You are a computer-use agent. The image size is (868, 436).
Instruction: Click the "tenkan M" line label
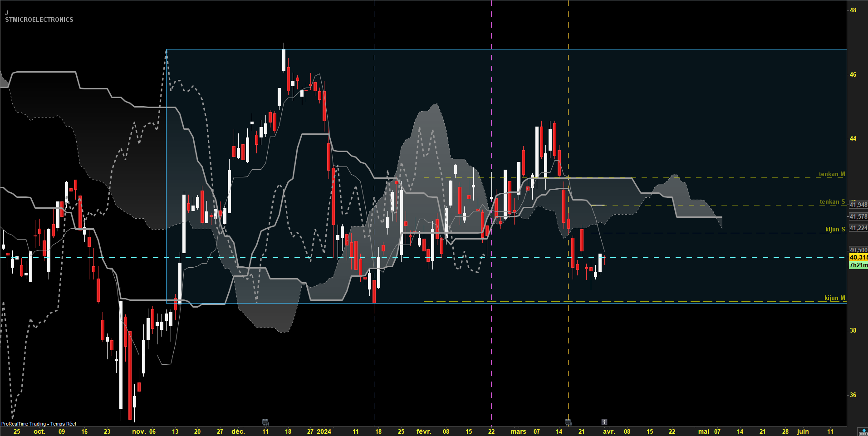832,174
